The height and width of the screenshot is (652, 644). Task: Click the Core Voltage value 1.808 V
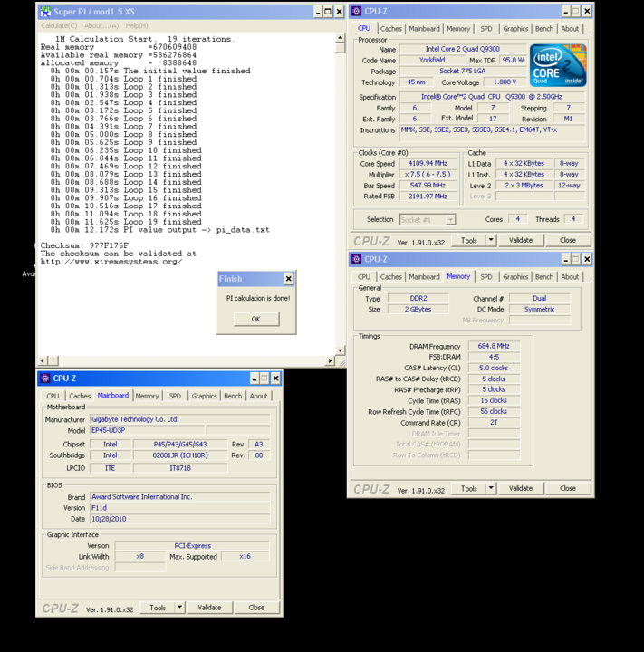coord(505,81)
